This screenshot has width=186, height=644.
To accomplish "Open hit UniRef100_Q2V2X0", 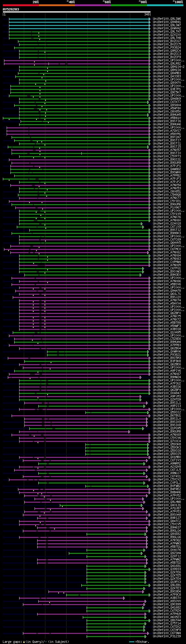I will (x=167, y=35).
